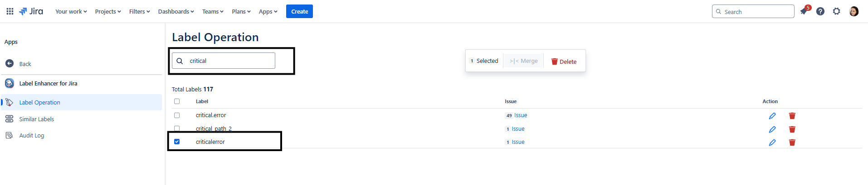Screen dimensions: 868x185
Task: Open the help question mark icon
Action: tap(820, 11)
